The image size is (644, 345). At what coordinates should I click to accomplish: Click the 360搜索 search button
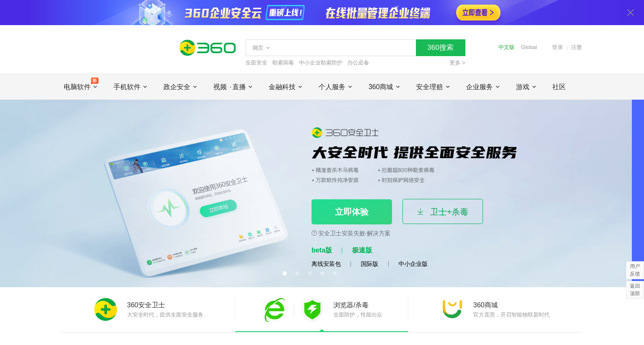click(441, 48)
